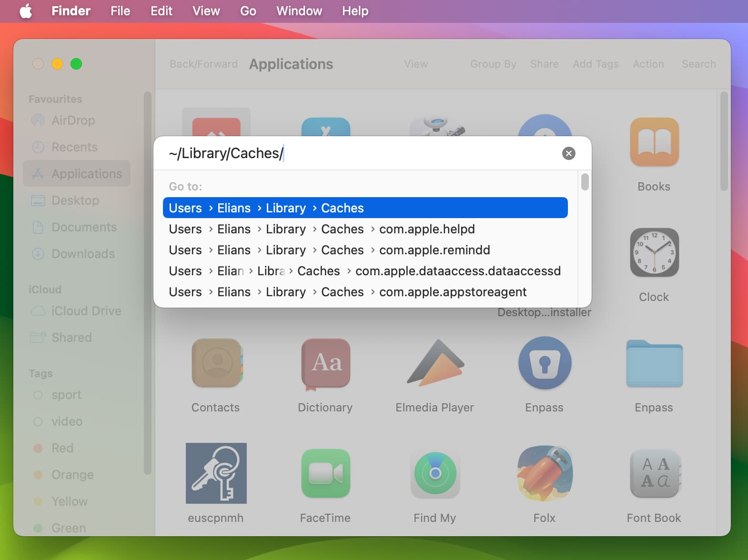This screenshot has height=560, width=748.
Task: Choose the com.apple.remindd cache path
Action: [x=365, y=250]
